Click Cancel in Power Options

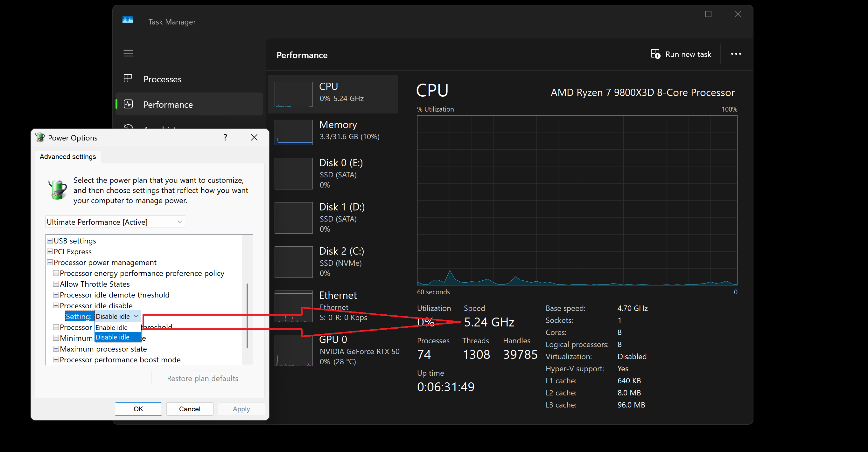[190, 409]
